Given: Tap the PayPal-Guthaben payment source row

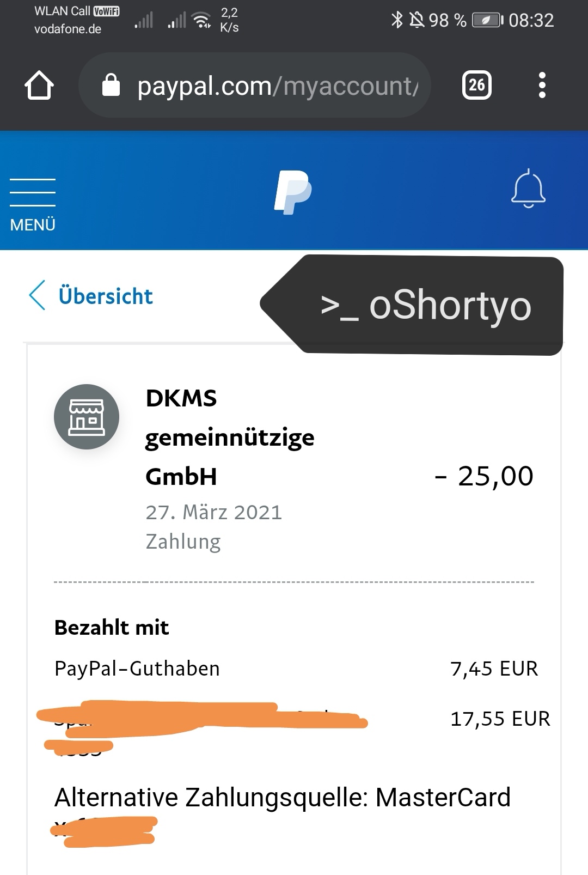Looking at the screenshot, I should pos(137,669).
